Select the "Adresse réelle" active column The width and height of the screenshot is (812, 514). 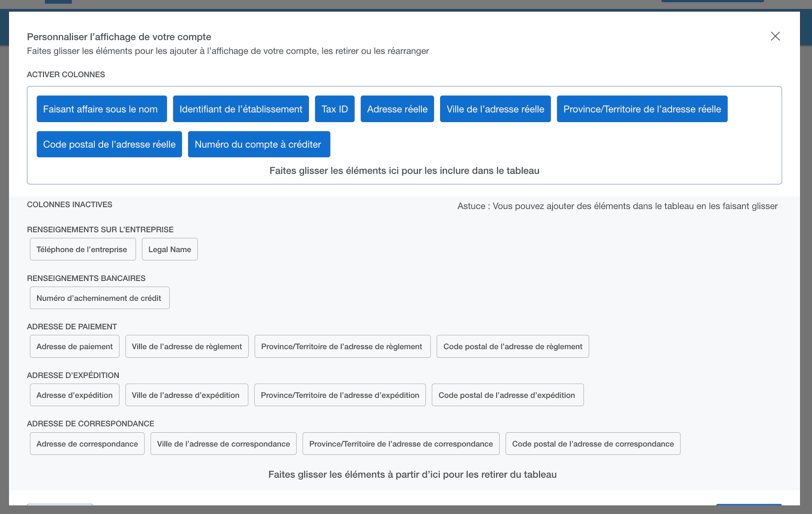(x=397, y=109)
